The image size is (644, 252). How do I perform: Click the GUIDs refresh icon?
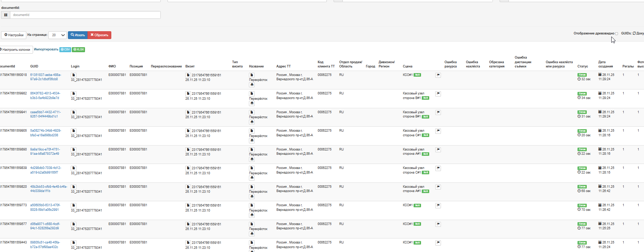[634, 33]
